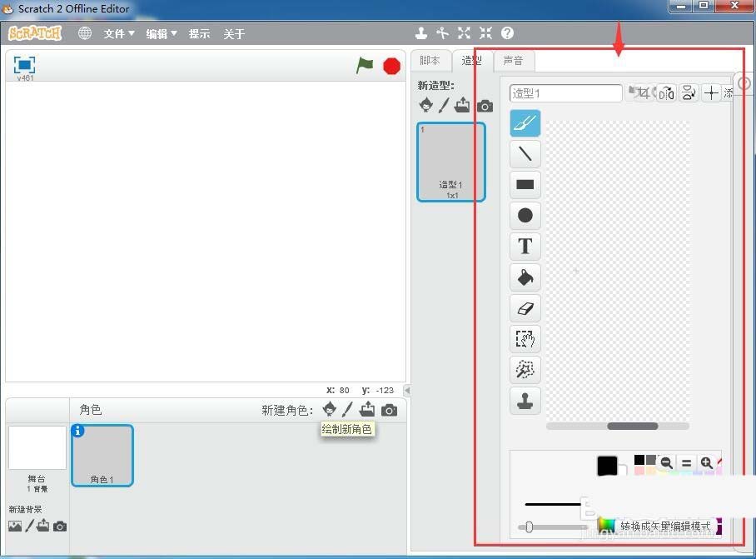Take new backdrop from camera
This screenshot has width=756, height=559.
(60, 527)
